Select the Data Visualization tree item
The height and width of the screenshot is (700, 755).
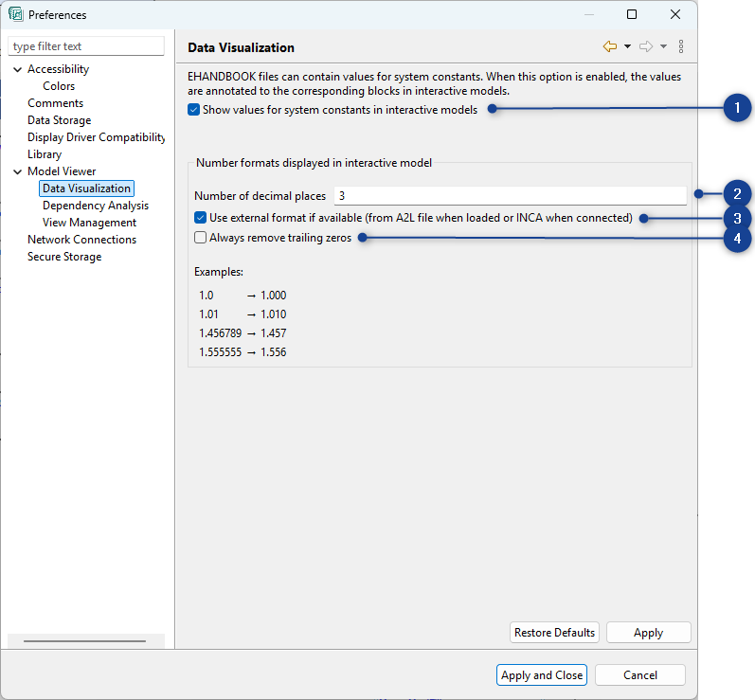coord(86,188)
